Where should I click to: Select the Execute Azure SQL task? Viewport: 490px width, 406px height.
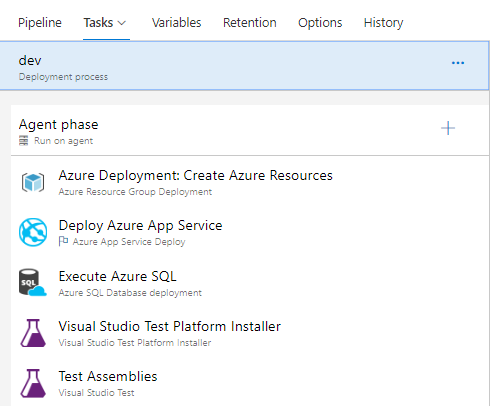coord(250,283)
